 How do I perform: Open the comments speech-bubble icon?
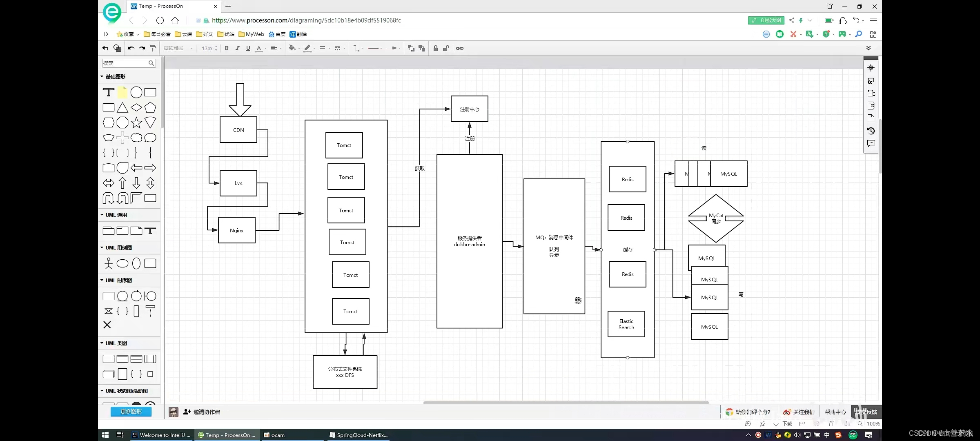[871, 144]
